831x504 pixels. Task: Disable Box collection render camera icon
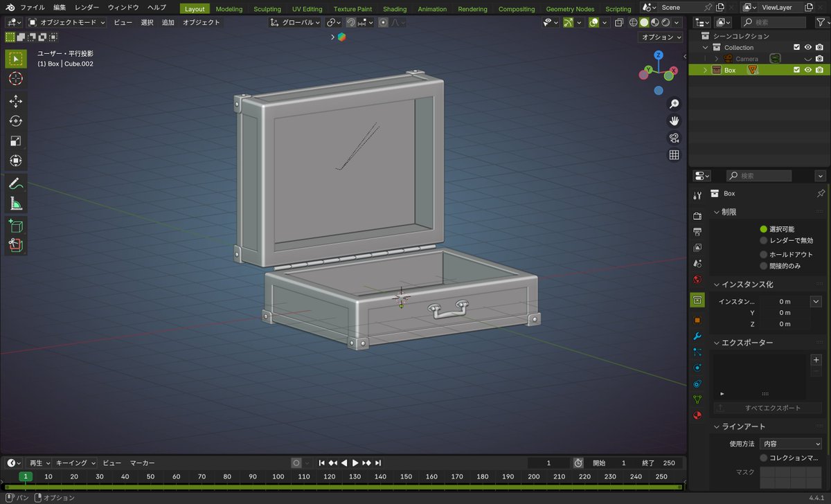(819, 70)
